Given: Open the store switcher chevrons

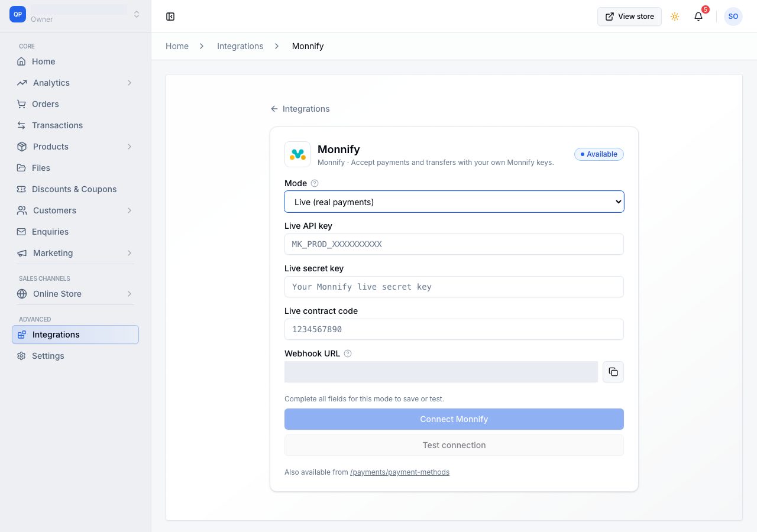Looking at the screenshot, I should pos(137,14).
